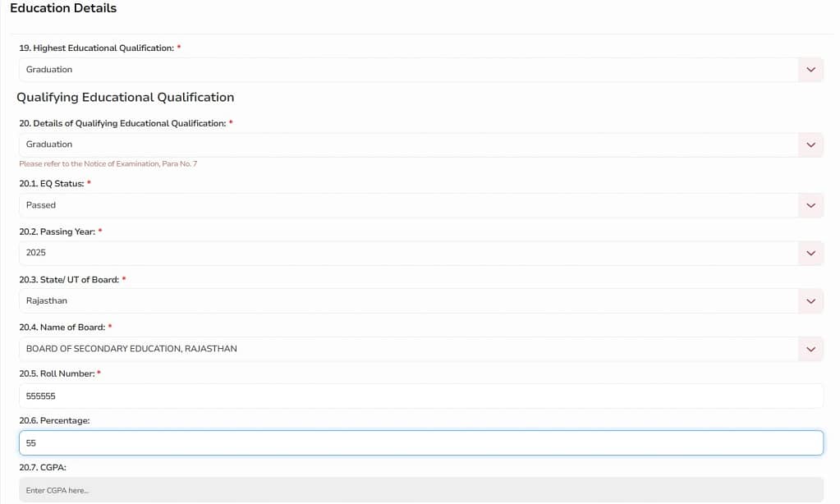This screenshot has height=504, width=840.
Task: Click chevron icon beside Highest Educational Qualification
Action: click(810, 70)
